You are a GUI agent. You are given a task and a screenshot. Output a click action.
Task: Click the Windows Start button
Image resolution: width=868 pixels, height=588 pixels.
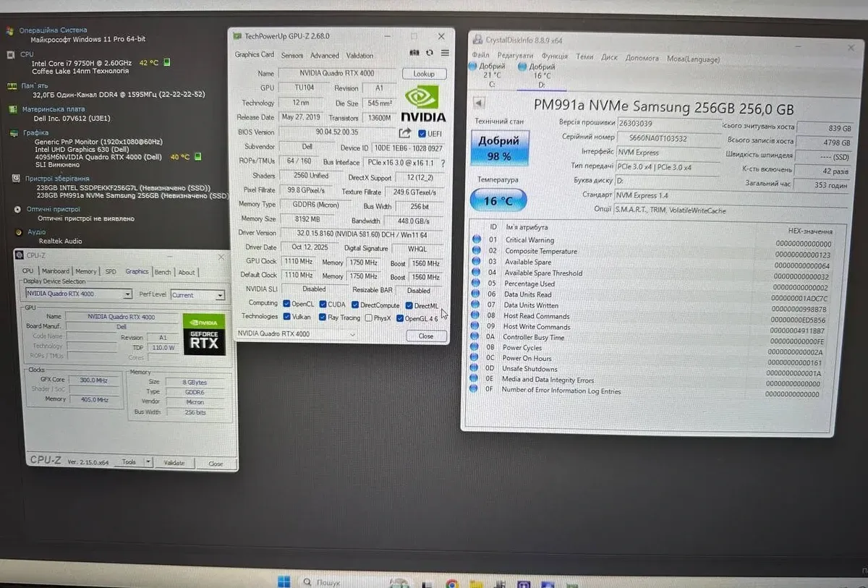coord(284,581)
